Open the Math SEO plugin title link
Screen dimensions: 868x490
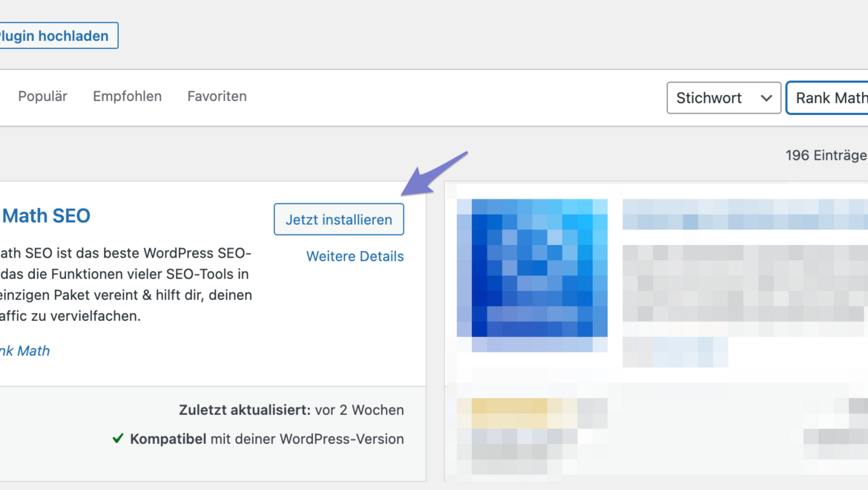click(45, 216)
